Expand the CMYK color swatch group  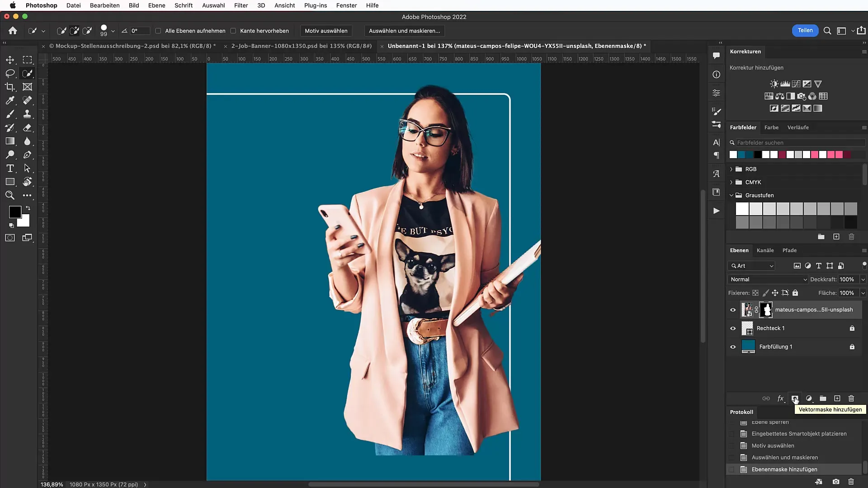click(x=731, y=182)
